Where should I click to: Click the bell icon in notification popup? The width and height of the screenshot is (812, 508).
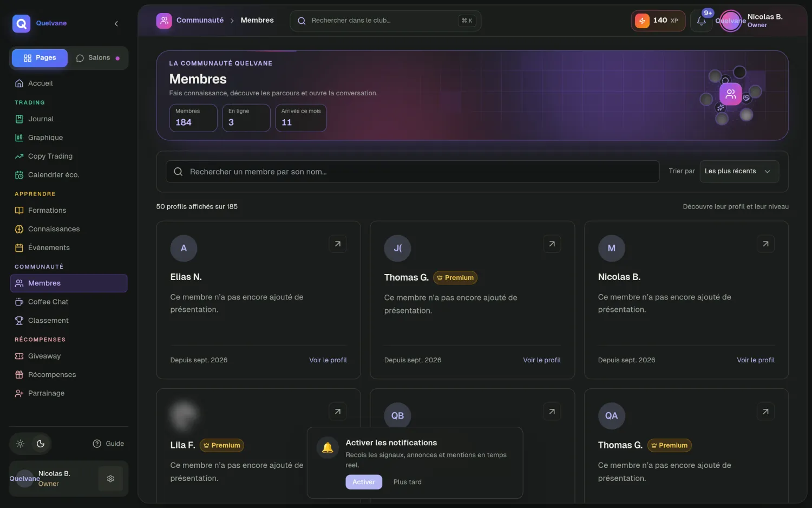point(328,448)
